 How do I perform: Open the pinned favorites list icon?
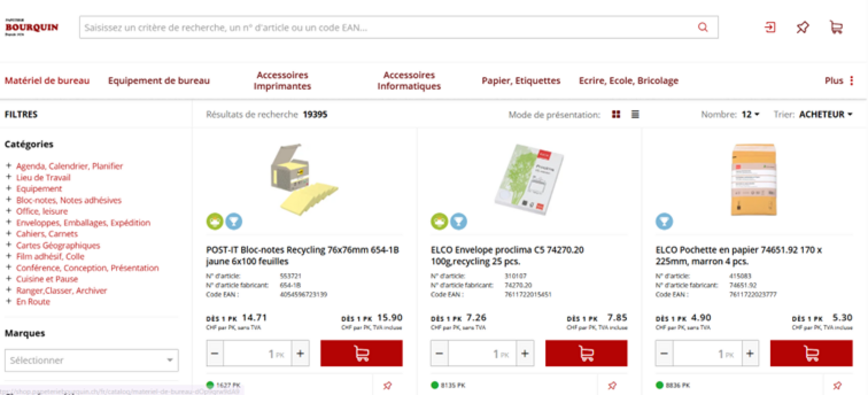coord(803,27)
